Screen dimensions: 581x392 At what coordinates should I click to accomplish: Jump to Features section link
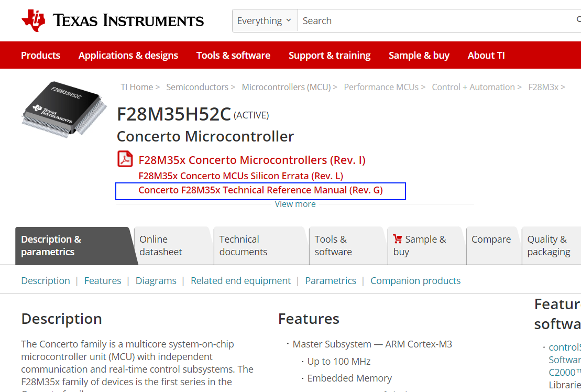point(103,281)
